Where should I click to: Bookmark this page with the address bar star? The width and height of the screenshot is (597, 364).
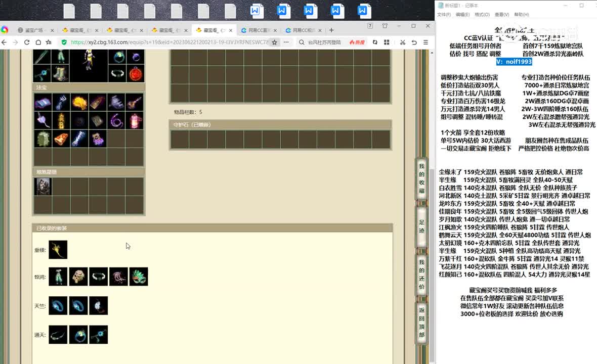275,42
